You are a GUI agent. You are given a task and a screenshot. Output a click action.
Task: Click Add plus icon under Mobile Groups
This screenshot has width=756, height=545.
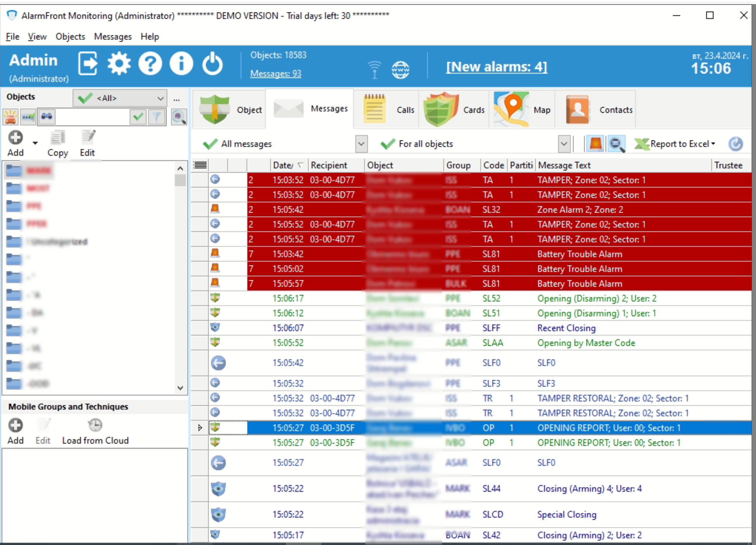pyautogui.click(x=15, y=425)
